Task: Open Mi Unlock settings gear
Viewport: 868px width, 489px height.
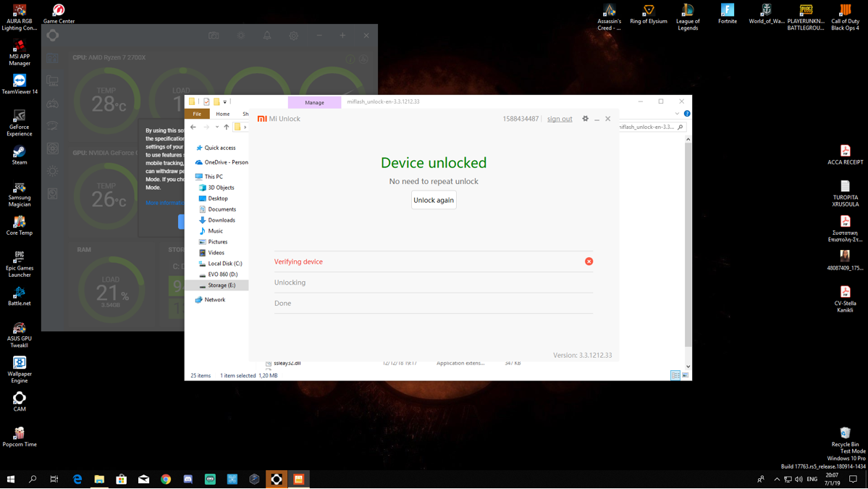Action: [x=585, y=119]
